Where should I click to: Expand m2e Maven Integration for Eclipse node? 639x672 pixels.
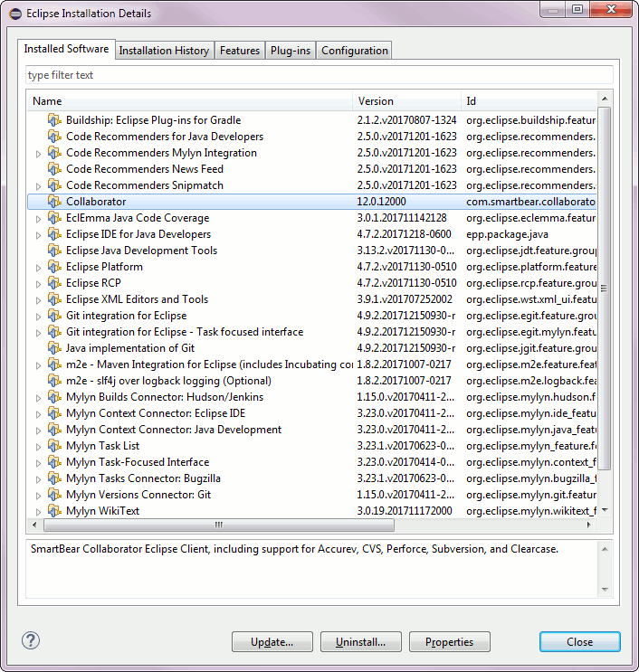coord(38,365)
